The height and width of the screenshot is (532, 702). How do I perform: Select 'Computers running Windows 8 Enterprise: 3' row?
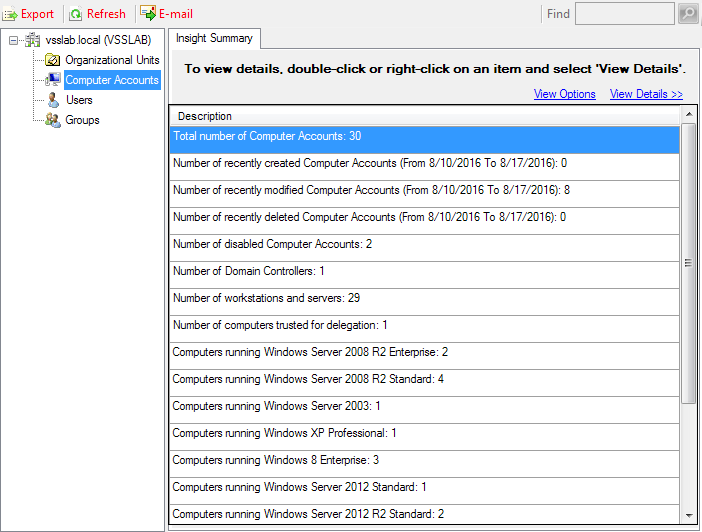point(424,464)
